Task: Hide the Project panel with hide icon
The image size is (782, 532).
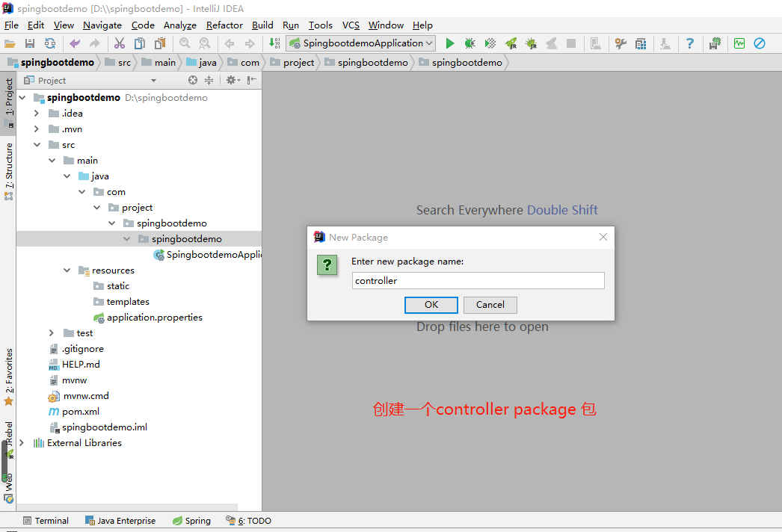Action: (252, 80)
